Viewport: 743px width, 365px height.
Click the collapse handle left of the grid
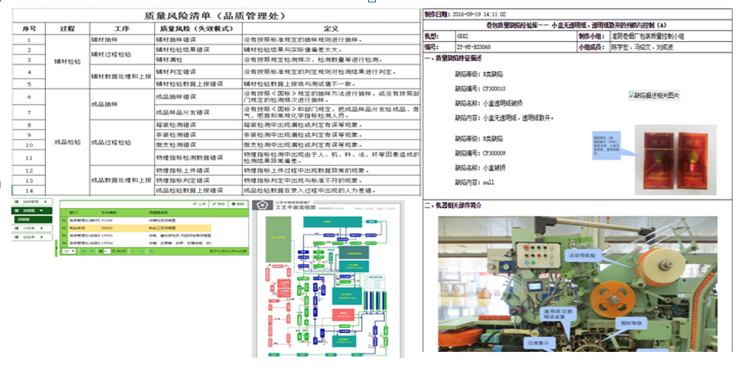pos(56,248)
